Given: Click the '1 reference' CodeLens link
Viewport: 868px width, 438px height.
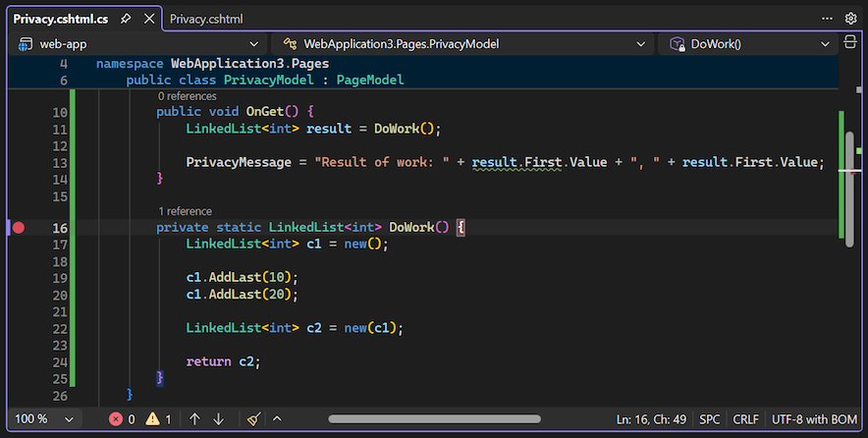Looking at the screenshot, I should 185,211.
